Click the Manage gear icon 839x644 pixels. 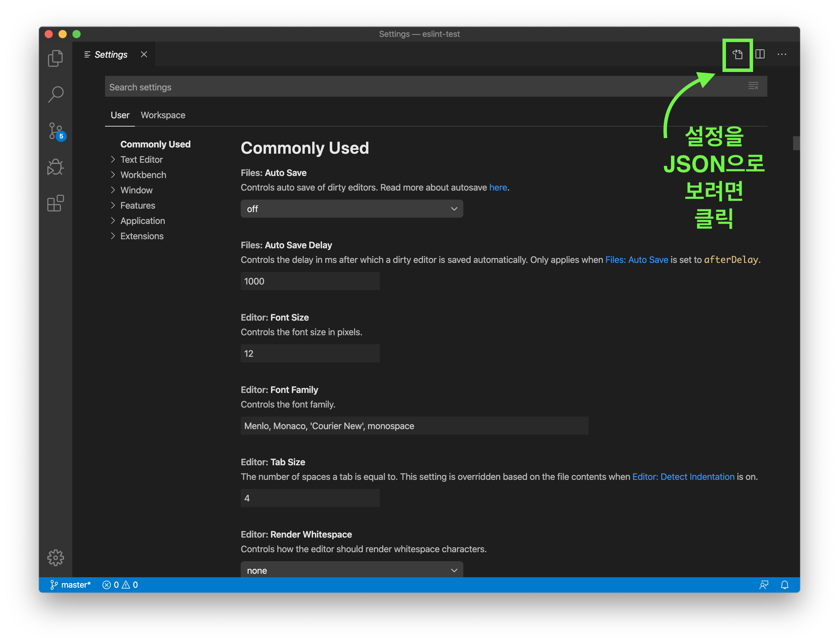click(x=55, y=557)
